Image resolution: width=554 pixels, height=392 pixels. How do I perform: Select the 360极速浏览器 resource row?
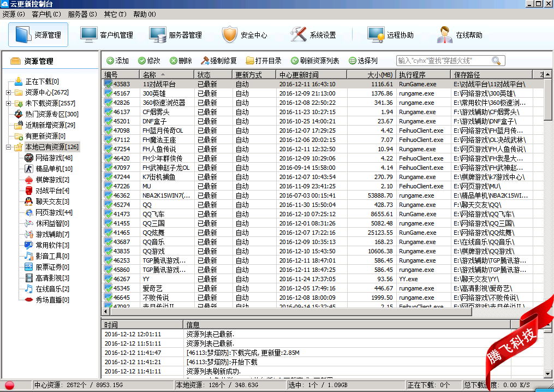point(323,103)
